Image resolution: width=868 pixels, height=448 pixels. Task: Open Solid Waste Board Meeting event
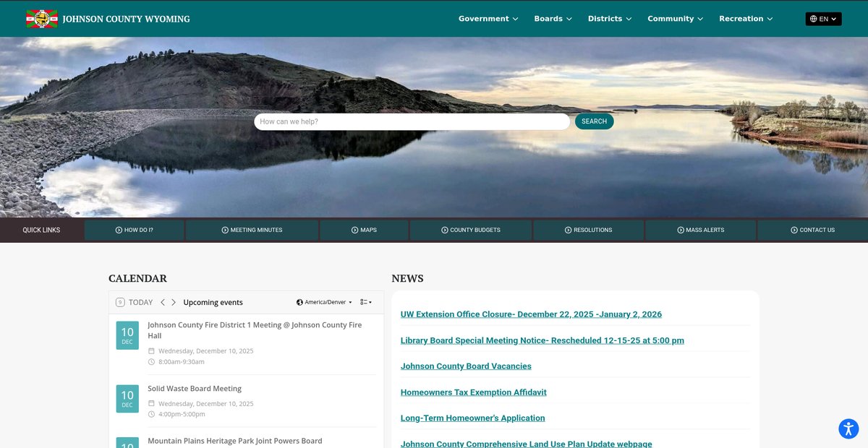pos(195,389)
